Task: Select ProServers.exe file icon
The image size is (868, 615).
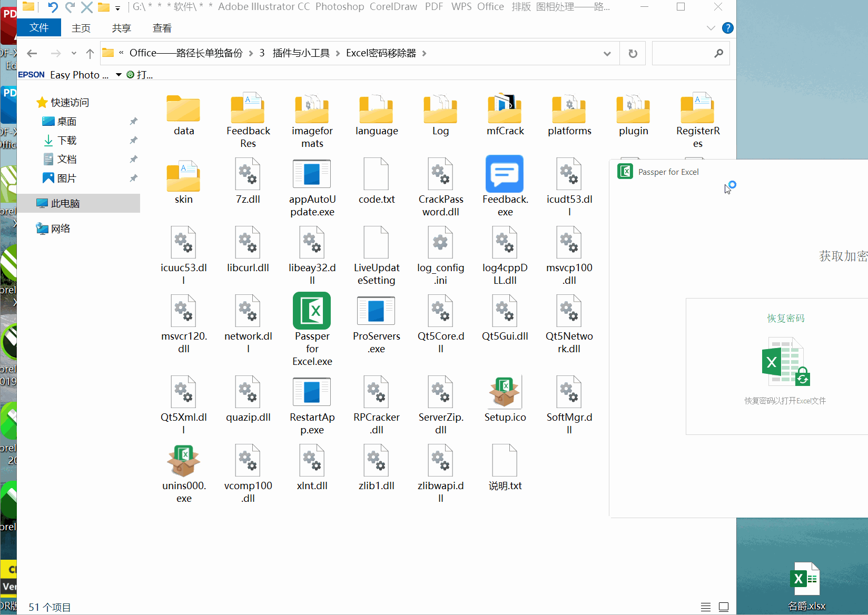Action: [x=376, y=311]
